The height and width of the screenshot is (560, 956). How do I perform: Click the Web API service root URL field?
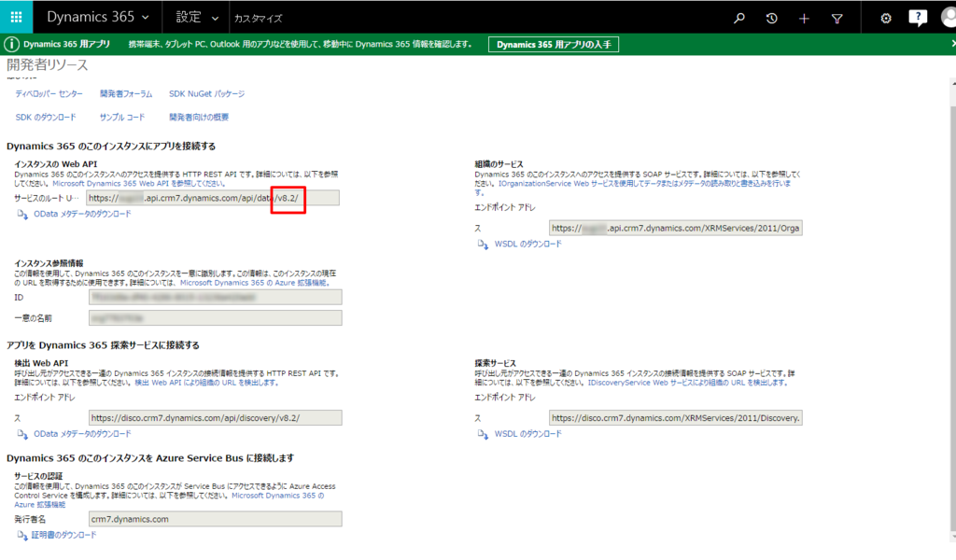(213, 198)
